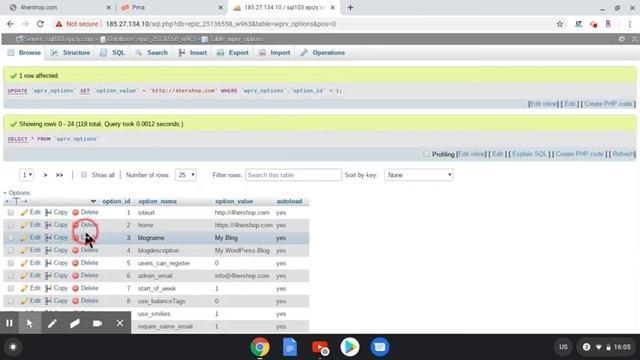Switch to Import tab

[275, 53]
